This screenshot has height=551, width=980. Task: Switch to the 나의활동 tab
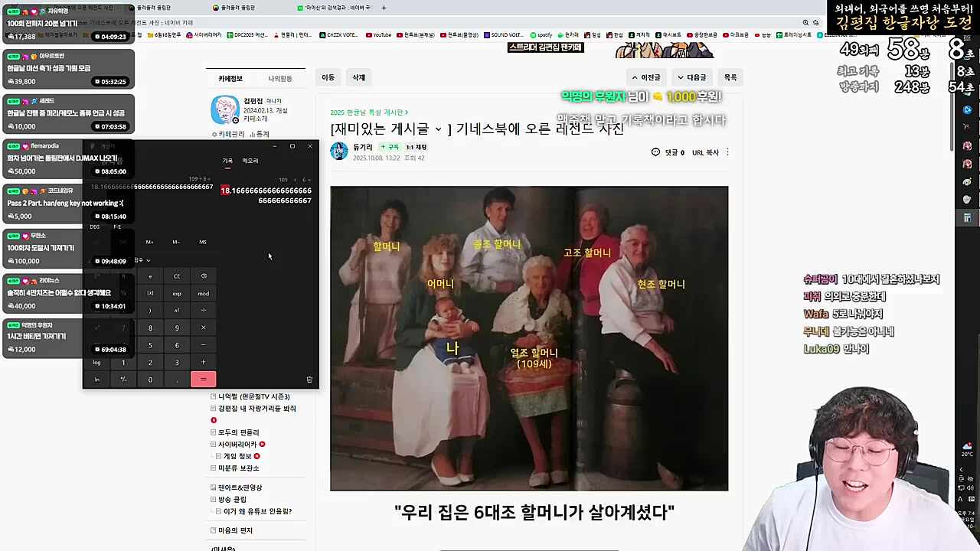[279, 79]
